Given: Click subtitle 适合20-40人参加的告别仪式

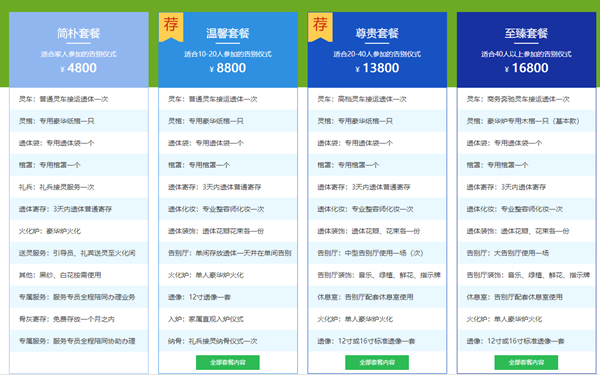Looking at the screenshot, I should click(377, 54).
